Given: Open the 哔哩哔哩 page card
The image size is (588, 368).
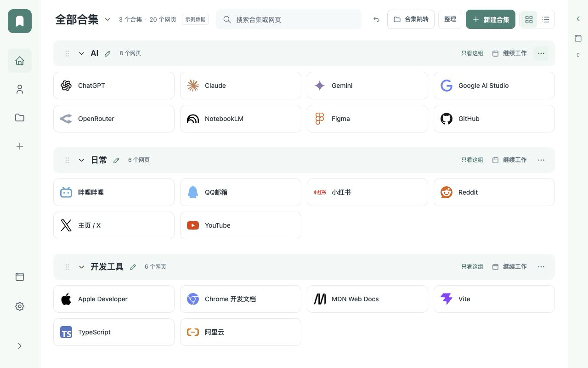Looking at the screenshot, I should point(114,192).
